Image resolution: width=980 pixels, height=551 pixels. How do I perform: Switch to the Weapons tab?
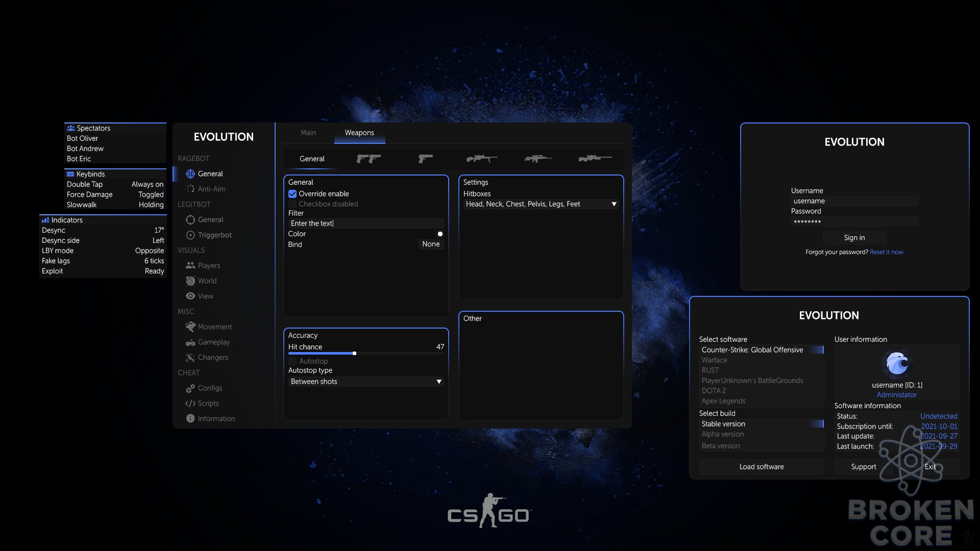(x=359, y=133)
